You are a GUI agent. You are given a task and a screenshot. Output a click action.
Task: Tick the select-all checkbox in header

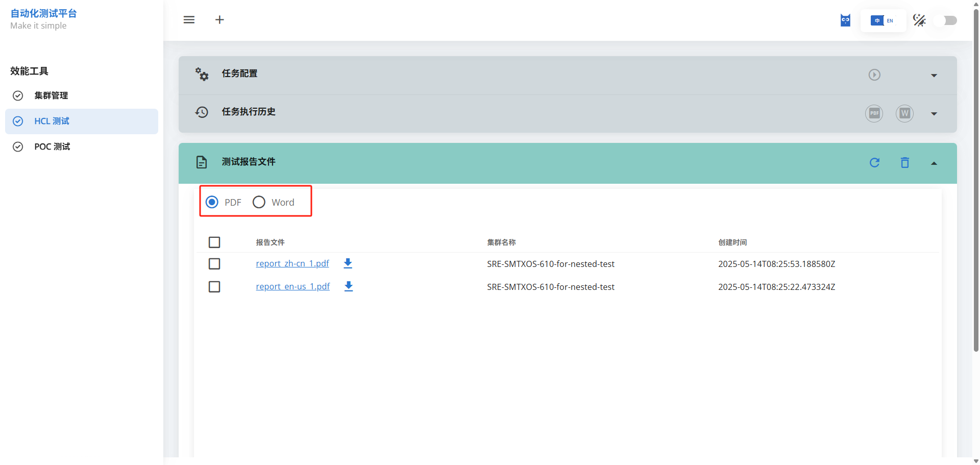214,242
